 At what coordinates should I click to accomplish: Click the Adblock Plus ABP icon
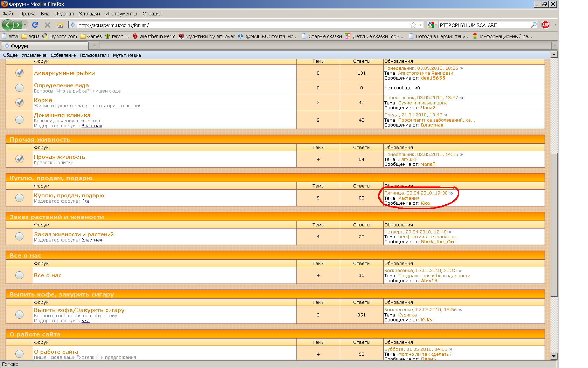tap(545, 25)
